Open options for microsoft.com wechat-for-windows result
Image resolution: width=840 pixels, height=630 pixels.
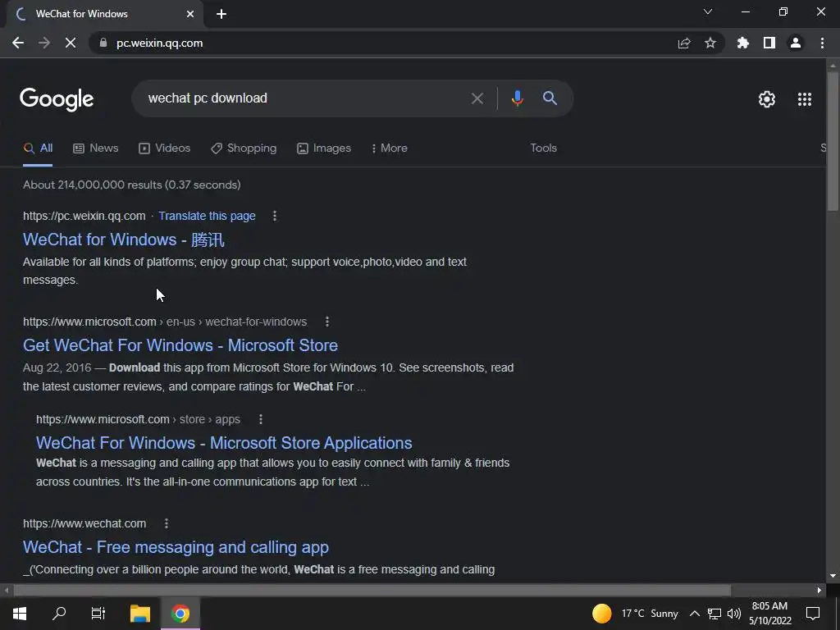coord(327,322)
